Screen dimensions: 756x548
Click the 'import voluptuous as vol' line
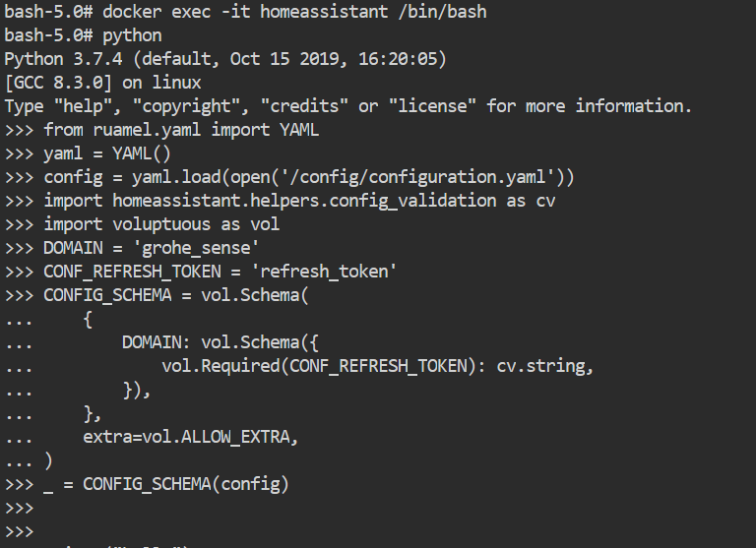click(x=161, y=224)
